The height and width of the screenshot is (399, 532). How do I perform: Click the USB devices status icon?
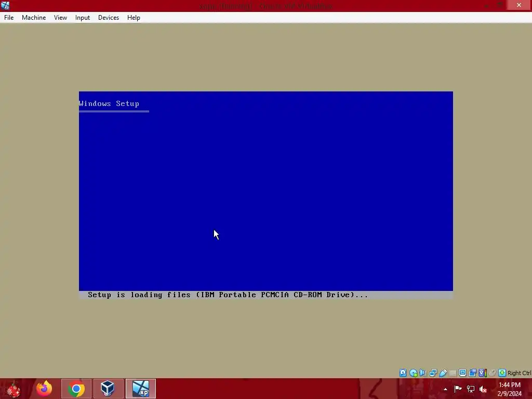pyautogui.click(x=443, y=373)
